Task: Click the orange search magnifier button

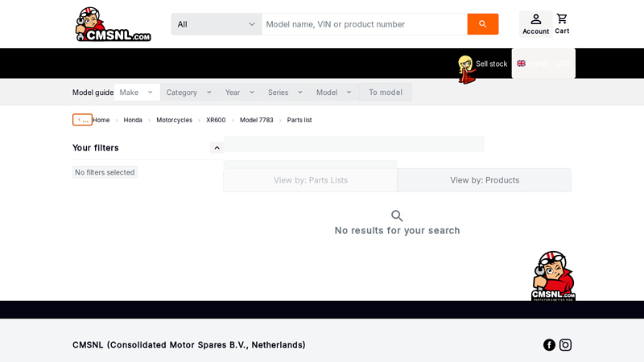Action: 482,24
